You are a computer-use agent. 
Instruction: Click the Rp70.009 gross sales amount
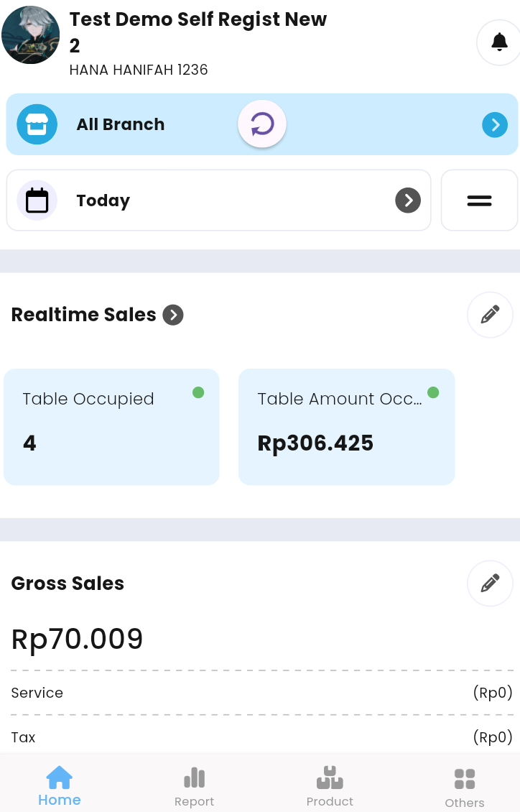[x=77, y=639]
